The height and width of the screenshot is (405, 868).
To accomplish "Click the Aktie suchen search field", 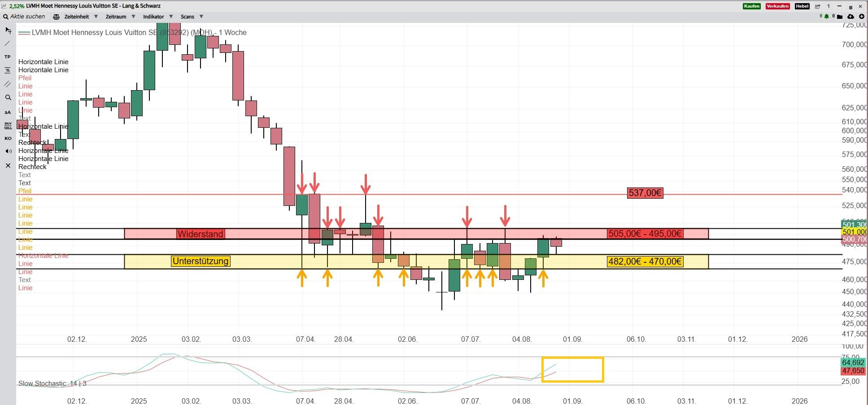I will pyautogui.click(x=27, y=17).
